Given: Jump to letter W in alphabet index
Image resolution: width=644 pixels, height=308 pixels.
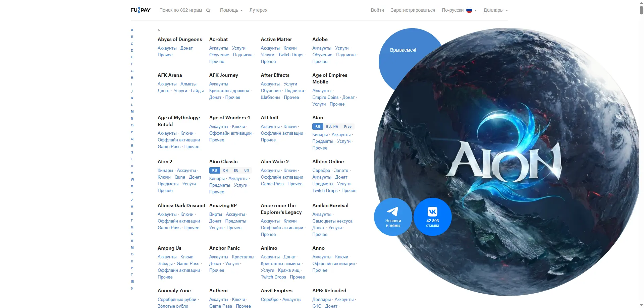Looking at the screenshot, I should 132,179.
